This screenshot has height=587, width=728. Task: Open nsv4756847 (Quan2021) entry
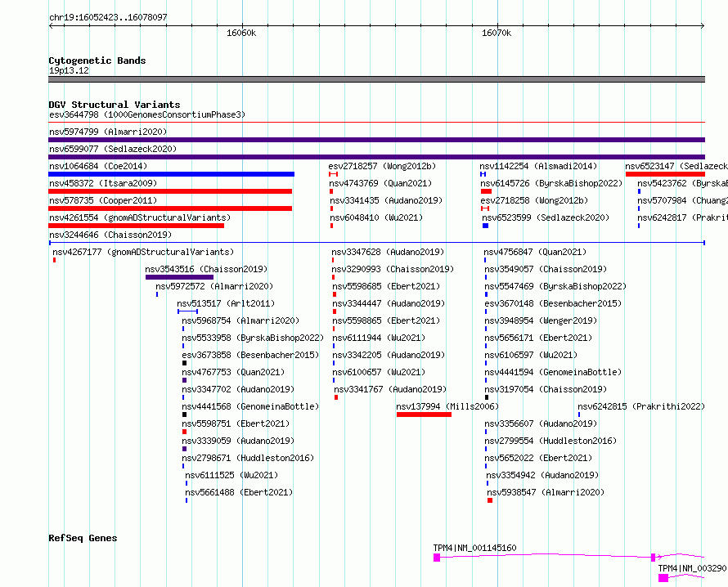click(535, 252)
